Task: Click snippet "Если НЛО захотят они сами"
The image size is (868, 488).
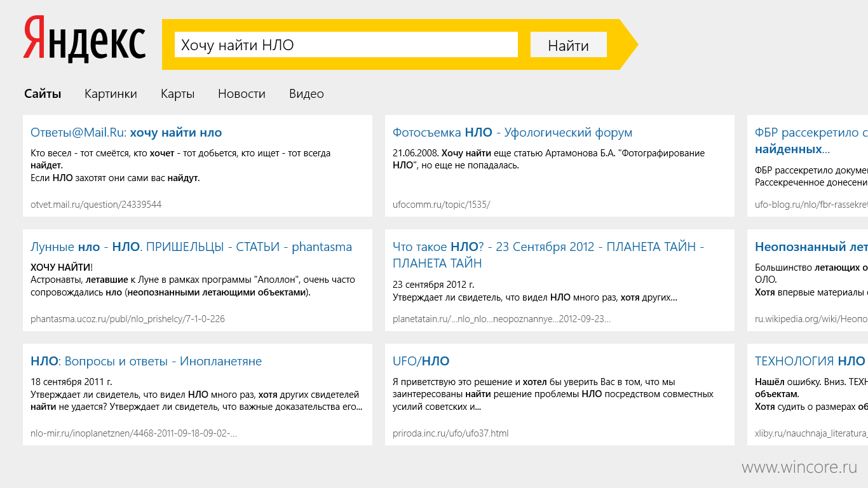Action: point(115,178)
